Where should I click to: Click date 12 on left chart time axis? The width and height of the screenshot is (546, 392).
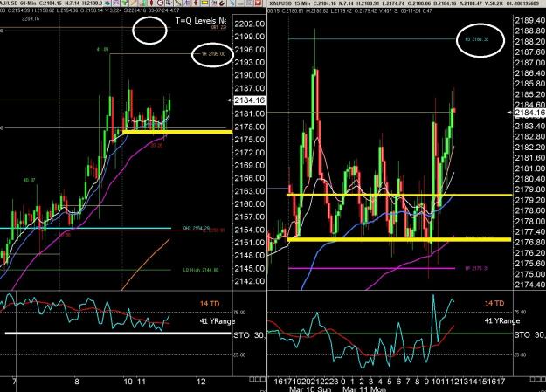coord(201,382)
